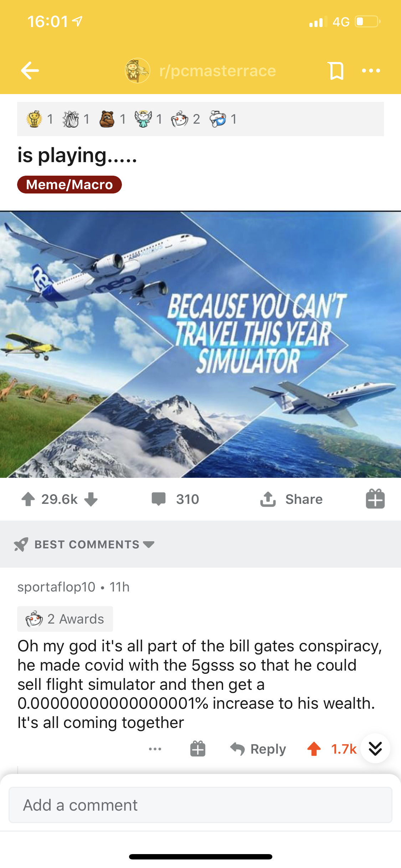This screenshot has height=868, width=401.
Task: Open the three-dot post options menu
Action: coord(371,71)
